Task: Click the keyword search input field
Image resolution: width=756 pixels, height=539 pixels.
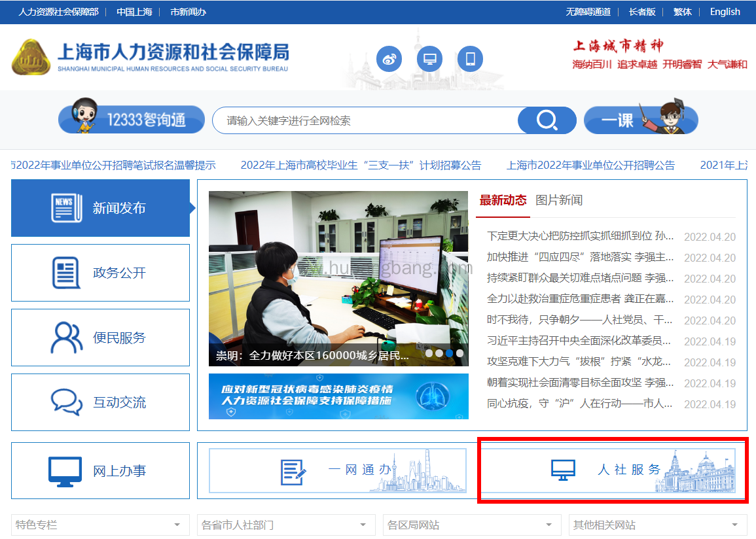Action: coord(367,120)
